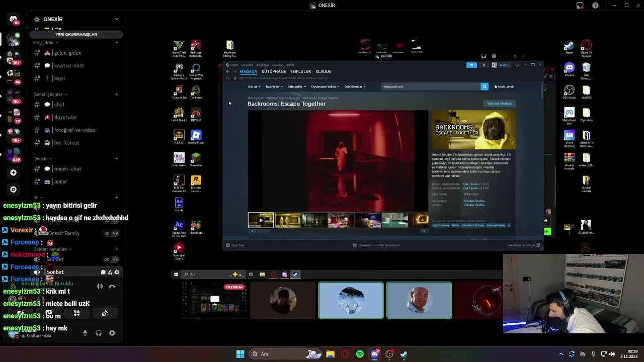The image size is (644, 362).
Task: Click Topluluk Merkezi button
Action: point(500,104)
